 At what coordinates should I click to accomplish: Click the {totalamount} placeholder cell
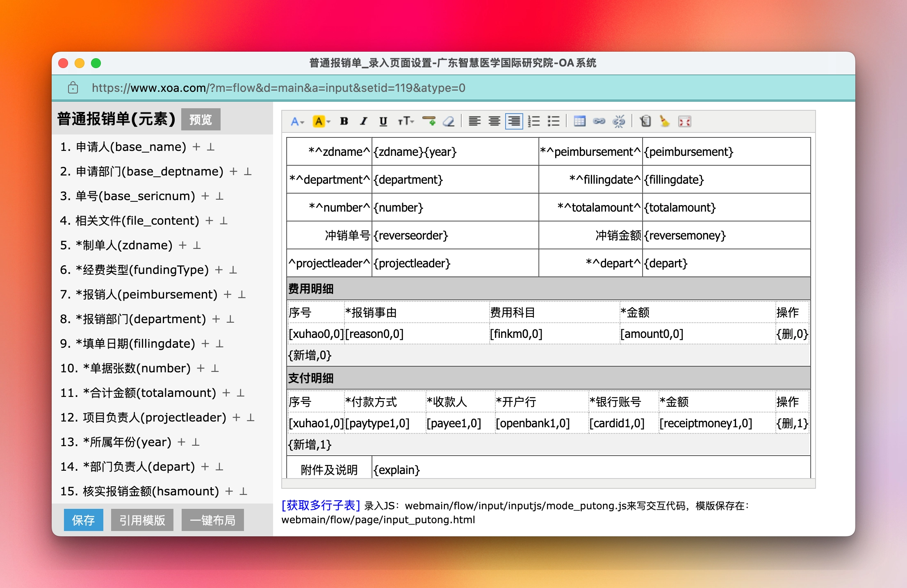727,207
